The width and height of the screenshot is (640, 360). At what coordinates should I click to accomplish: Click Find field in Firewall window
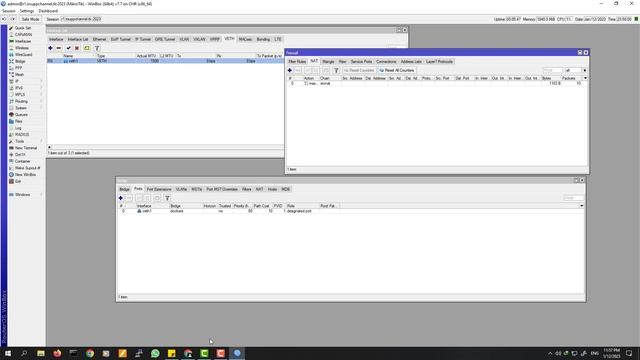(553, 70)
